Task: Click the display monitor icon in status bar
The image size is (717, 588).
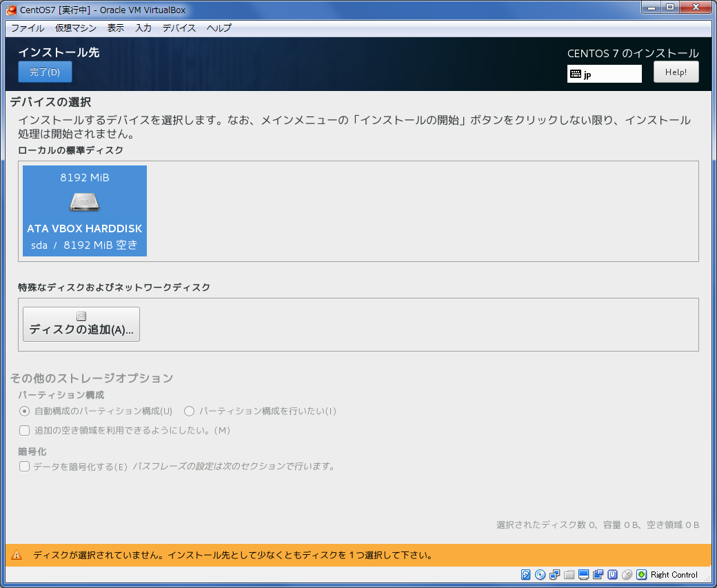Action: pos(584,575)
